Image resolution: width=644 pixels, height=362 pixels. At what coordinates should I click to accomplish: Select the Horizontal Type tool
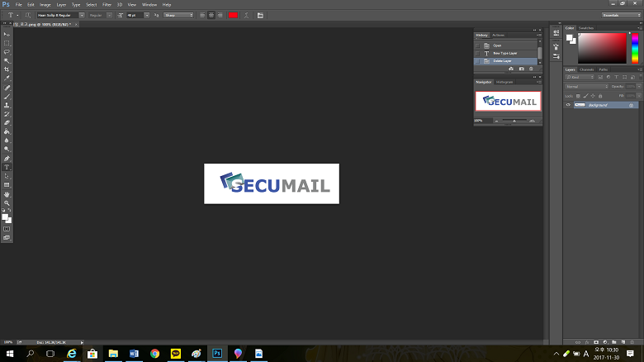7,167
